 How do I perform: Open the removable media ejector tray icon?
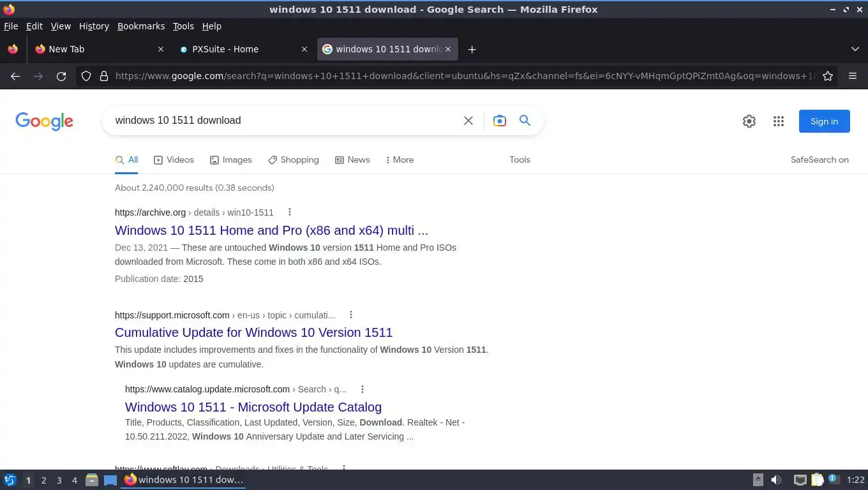point(758,480)
